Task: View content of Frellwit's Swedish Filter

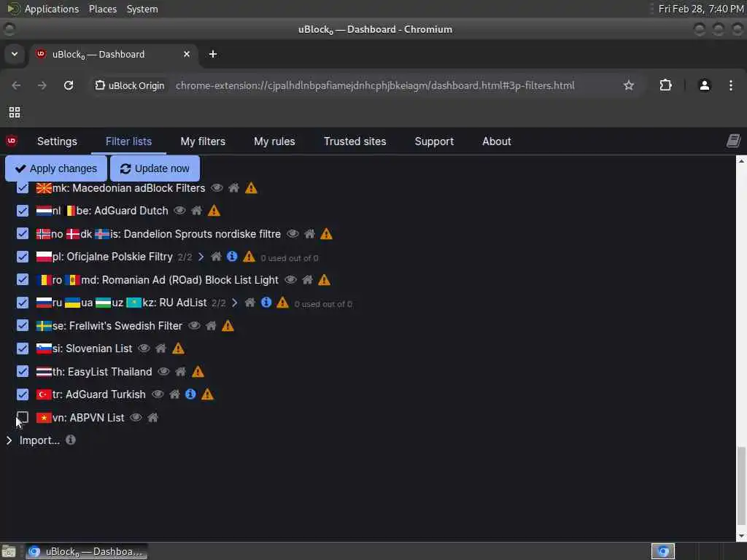Action: tap(194, 325)
